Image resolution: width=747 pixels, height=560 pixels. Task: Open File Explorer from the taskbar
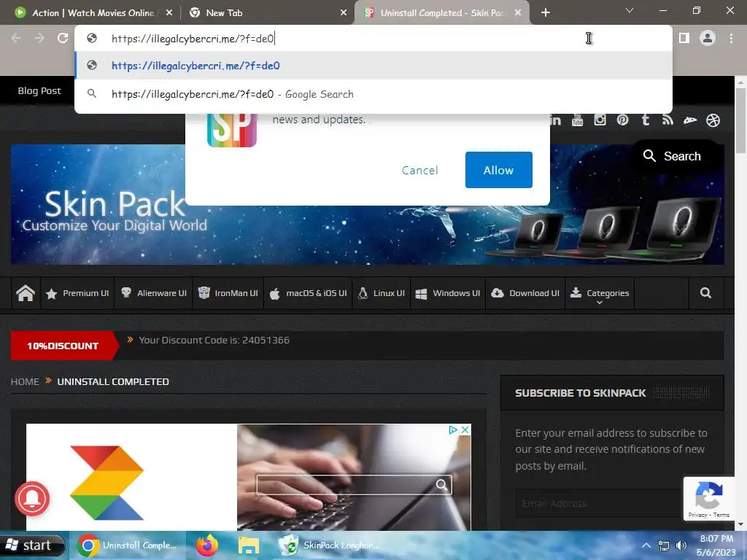(x=248, y=545)
